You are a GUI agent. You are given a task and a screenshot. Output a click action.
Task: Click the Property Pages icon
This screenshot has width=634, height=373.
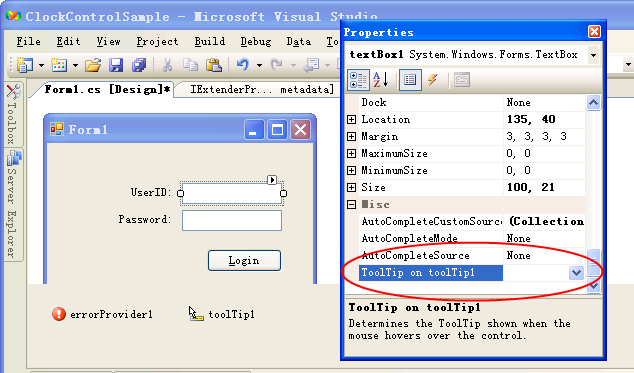[462, 80]
